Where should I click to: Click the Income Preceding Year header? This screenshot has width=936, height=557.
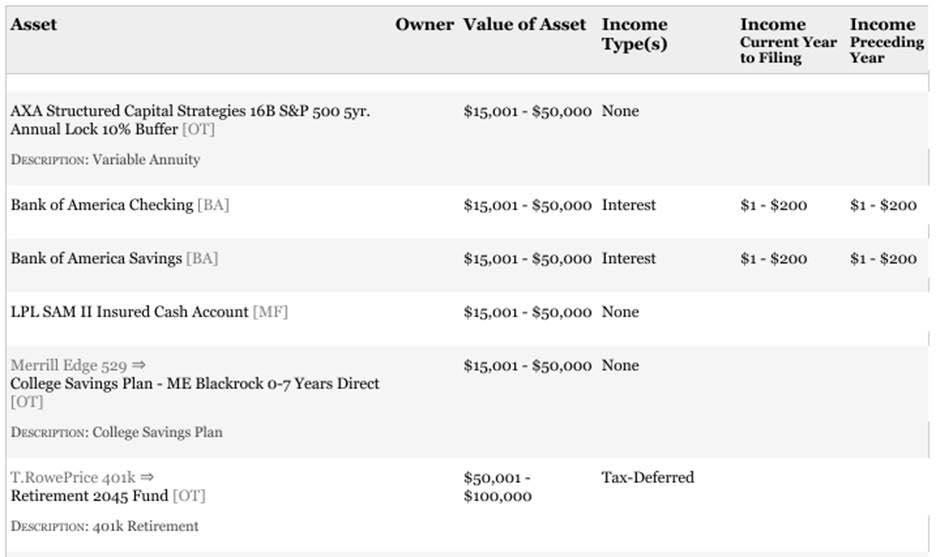click(886, 41)
